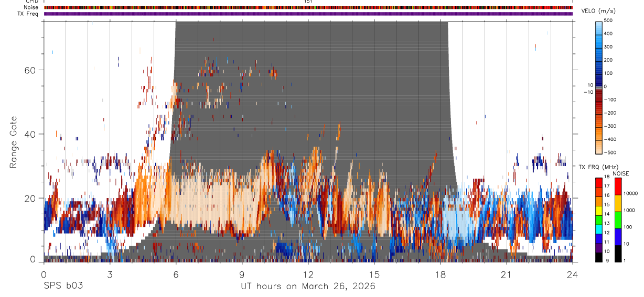Click the '40' range gate tick label
The height and width of the screenshot is (297, 644).
31,134
